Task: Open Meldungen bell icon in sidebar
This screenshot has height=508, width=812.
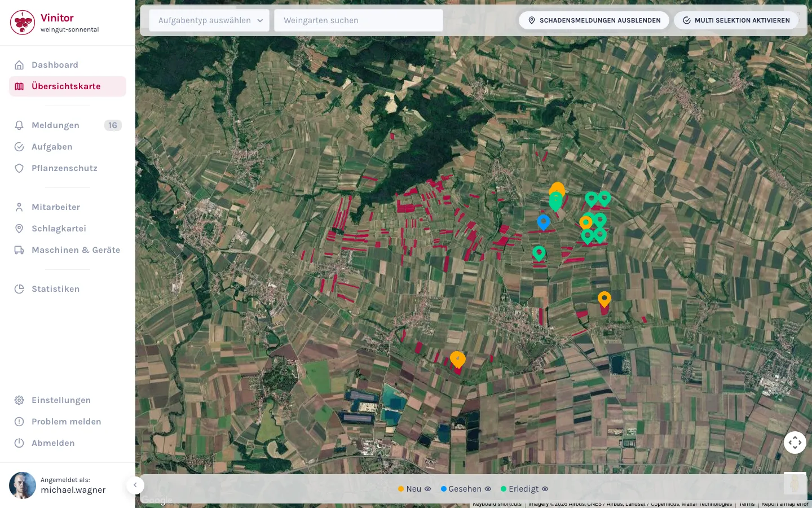Action: point(19,125)
